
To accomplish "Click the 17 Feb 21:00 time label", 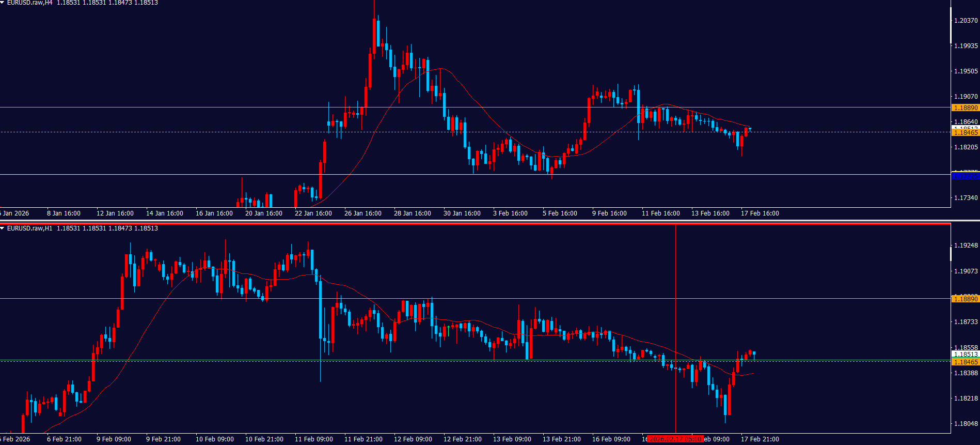I will (x=760, y=439).
